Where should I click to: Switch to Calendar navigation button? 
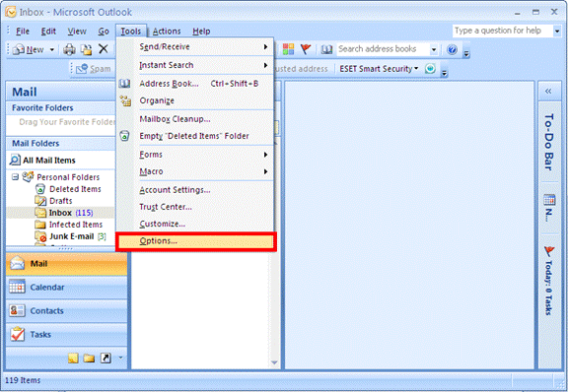coord(67,288)
